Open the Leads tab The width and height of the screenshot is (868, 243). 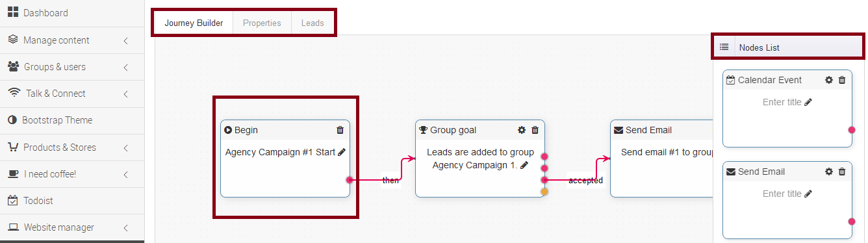coord(313,23)
